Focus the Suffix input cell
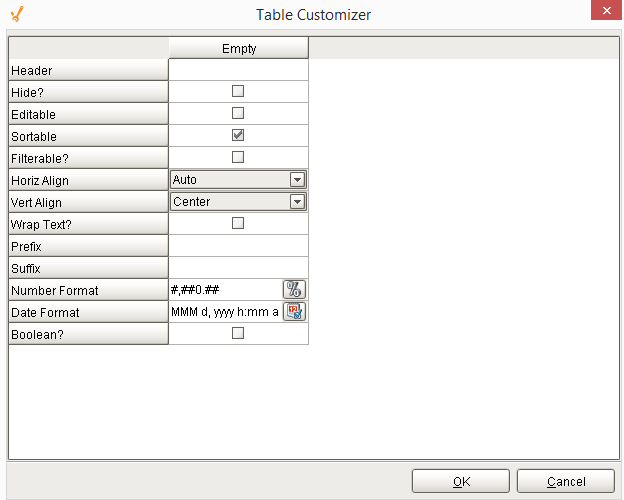 238,268
